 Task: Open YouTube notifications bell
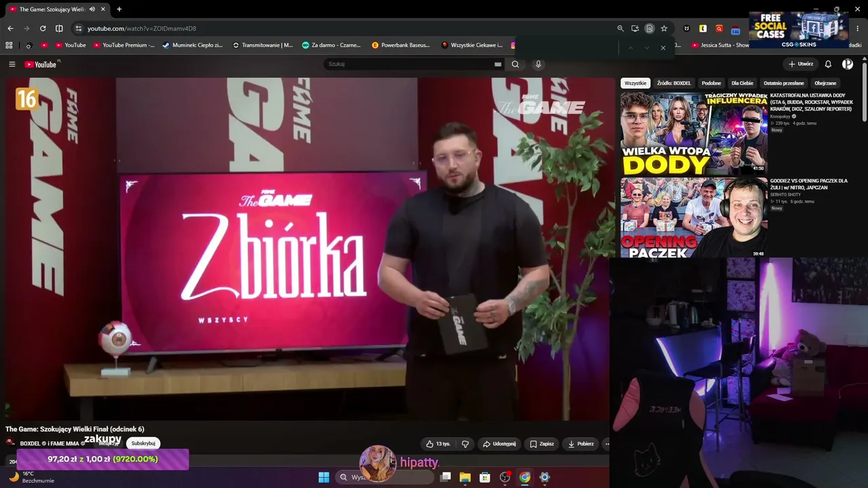(828, 64)
